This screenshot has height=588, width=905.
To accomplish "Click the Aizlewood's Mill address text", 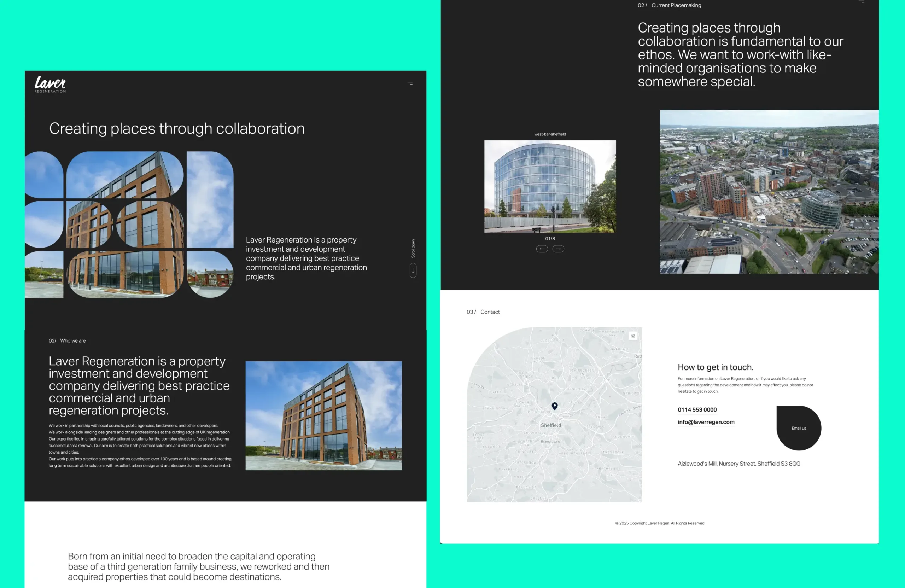I will (738, 464).
